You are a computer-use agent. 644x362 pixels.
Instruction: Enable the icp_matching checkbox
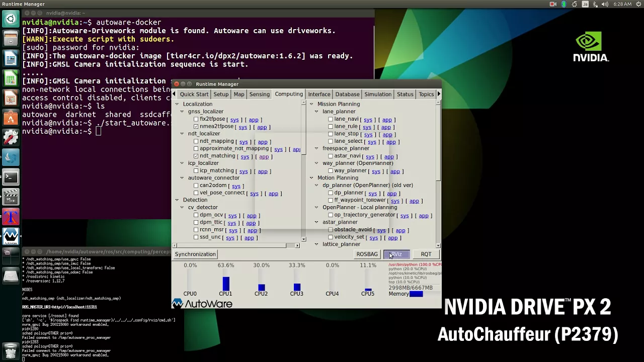coord(196,171)
